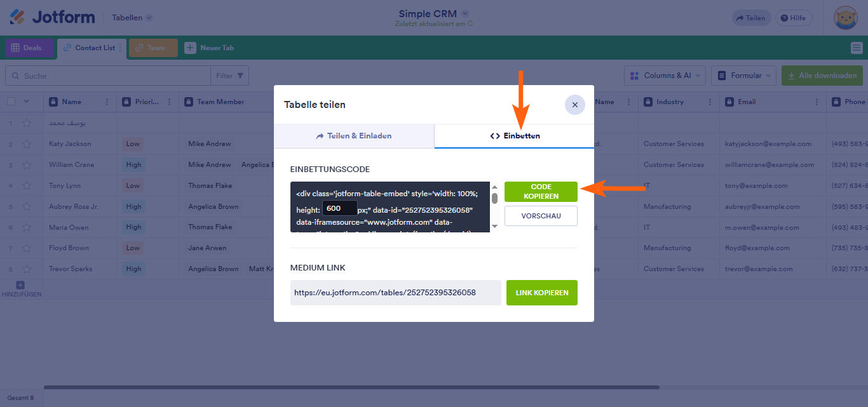Open the user avatar profile menu
Viewport: 868px width, 407px height.
pos(846,18)
